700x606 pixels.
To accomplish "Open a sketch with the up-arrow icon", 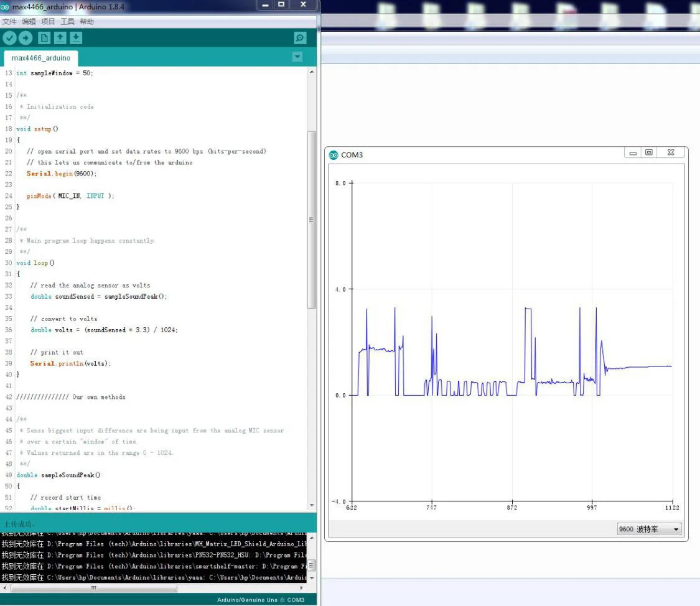I will coord(60,38).
